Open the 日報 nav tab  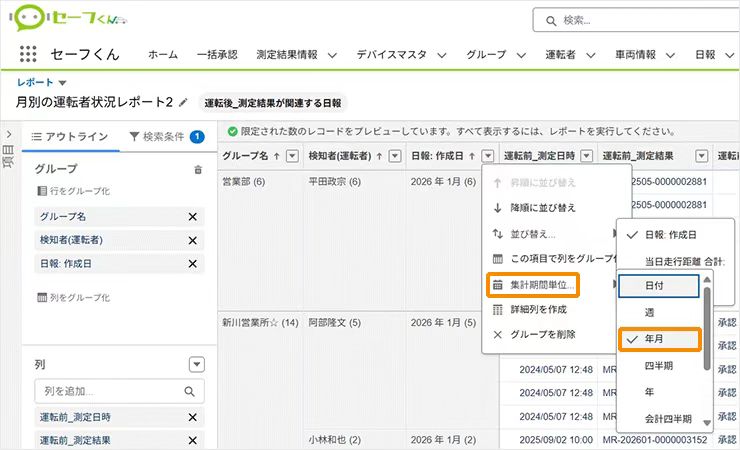(x=705, y=55)
